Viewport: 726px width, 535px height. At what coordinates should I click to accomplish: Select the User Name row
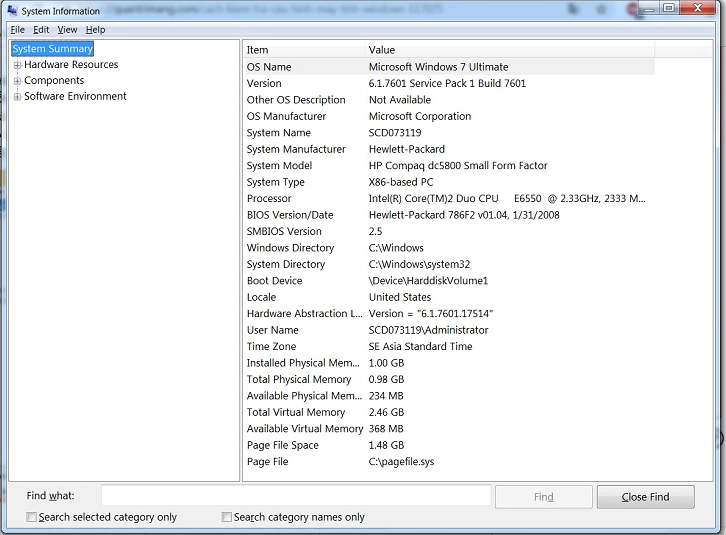tap(449, 330)
